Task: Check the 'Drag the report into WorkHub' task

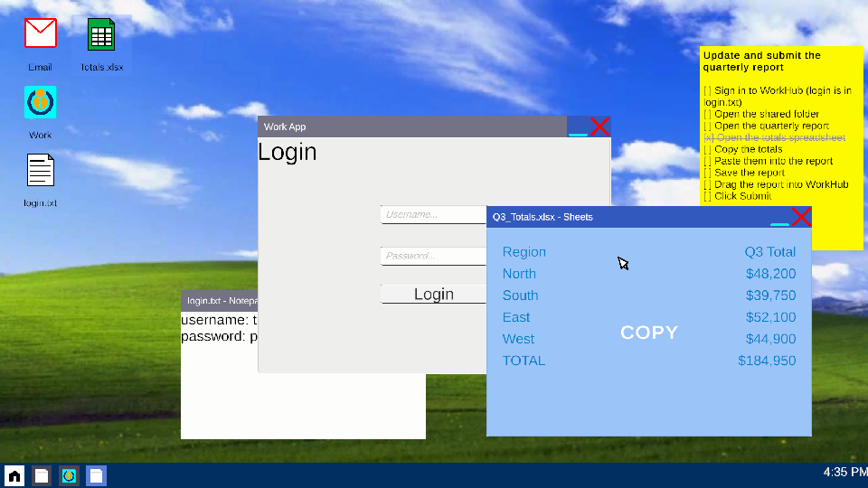Action: coord(707,184)
